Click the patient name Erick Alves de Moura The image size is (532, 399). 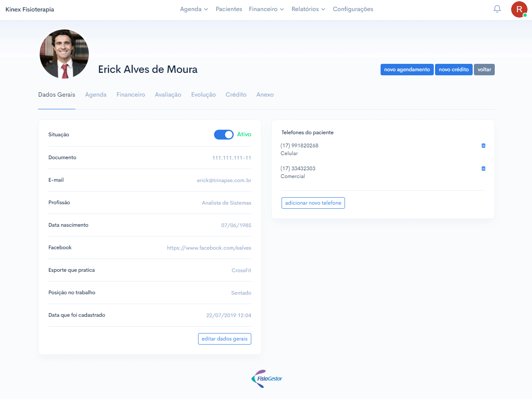(148, 69)
